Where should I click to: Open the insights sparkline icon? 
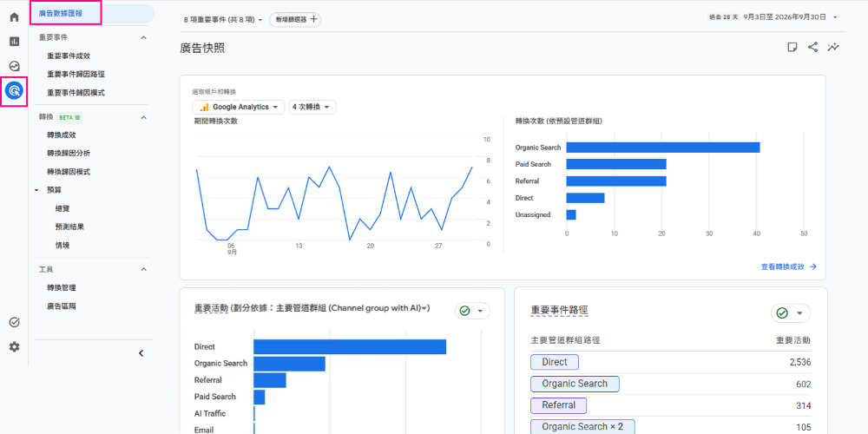click(x=833, y=48)
